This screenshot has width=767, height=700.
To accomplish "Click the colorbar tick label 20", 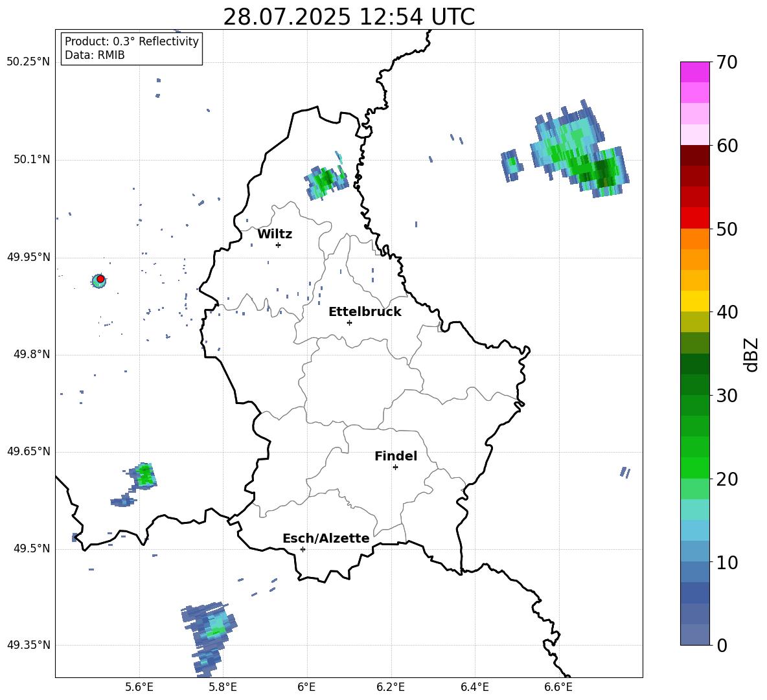I will (x=727, y=479).
